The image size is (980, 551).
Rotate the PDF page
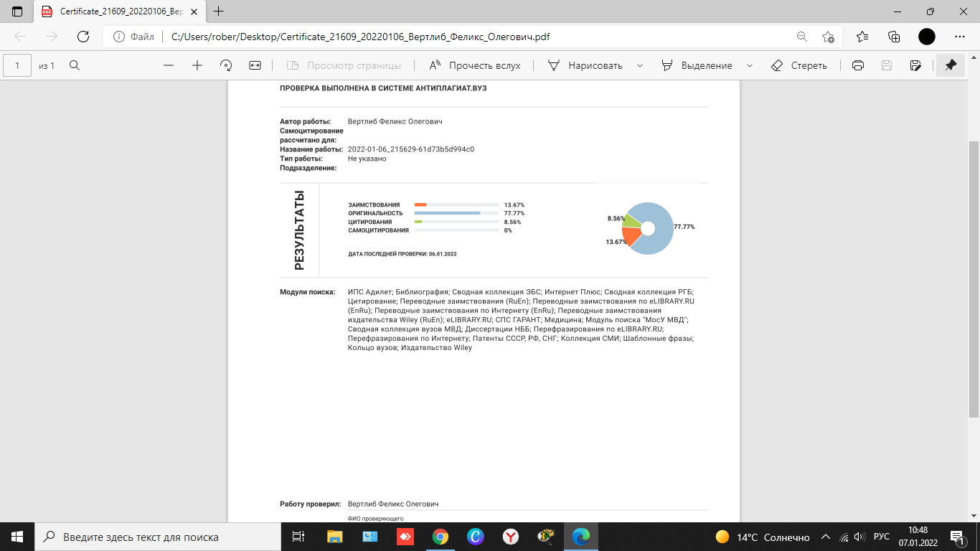pyautogui.click(x=226, y=65)
